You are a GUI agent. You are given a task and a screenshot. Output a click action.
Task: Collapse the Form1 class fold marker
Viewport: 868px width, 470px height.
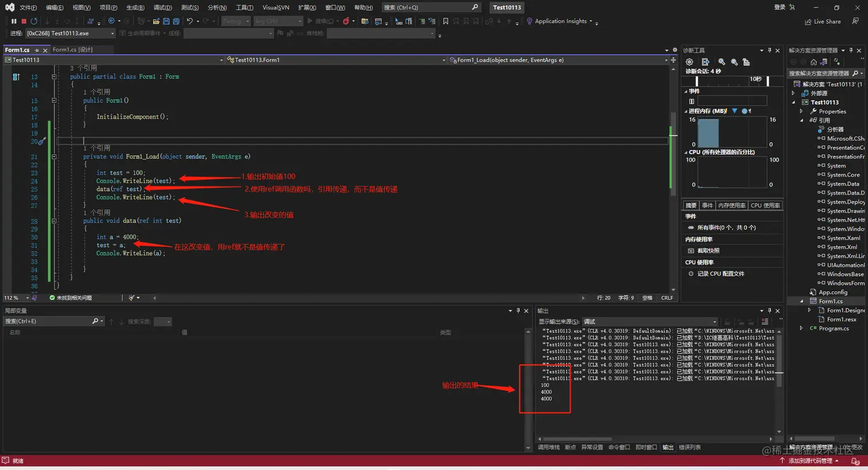coord(55,76)
